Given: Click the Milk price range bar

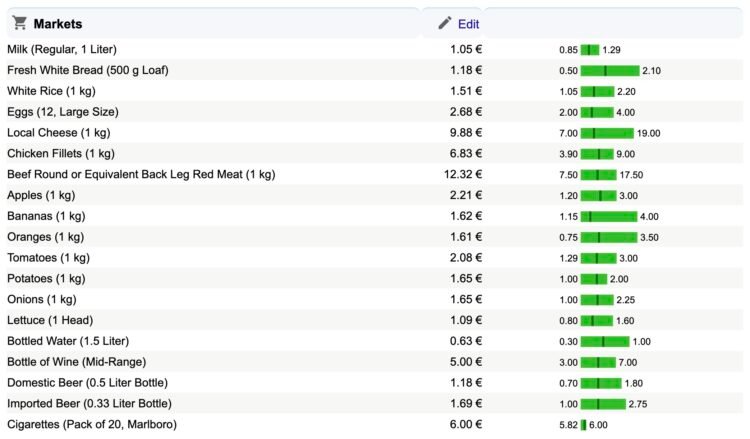Looking at the screenshot, I should [590, 50].
